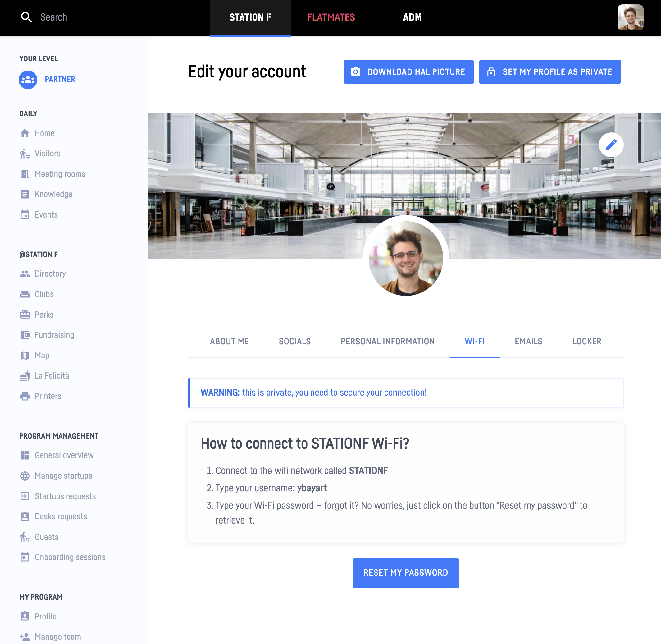The height and width of the screenshot is (644, 661).
Task: Open the user avatar menu in header
Action: tap(630, 17)
